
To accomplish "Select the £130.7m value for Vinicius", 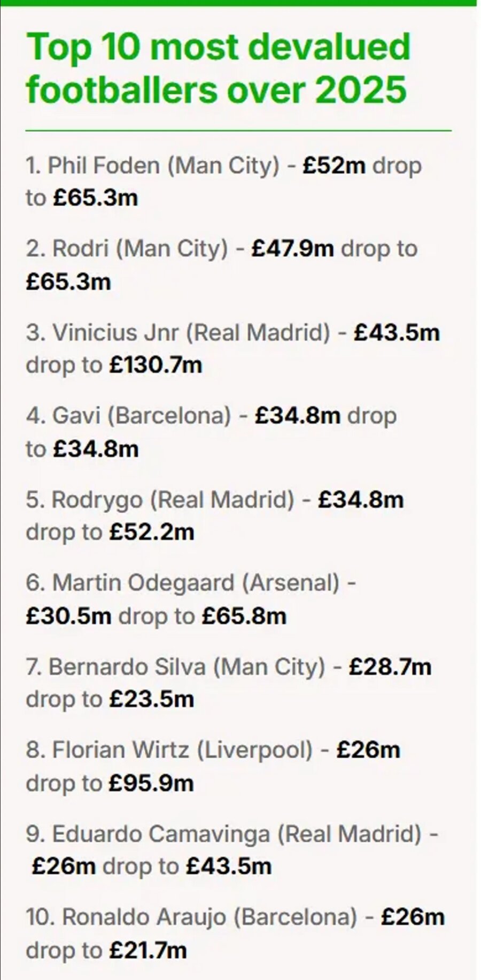I will point(156,365).
